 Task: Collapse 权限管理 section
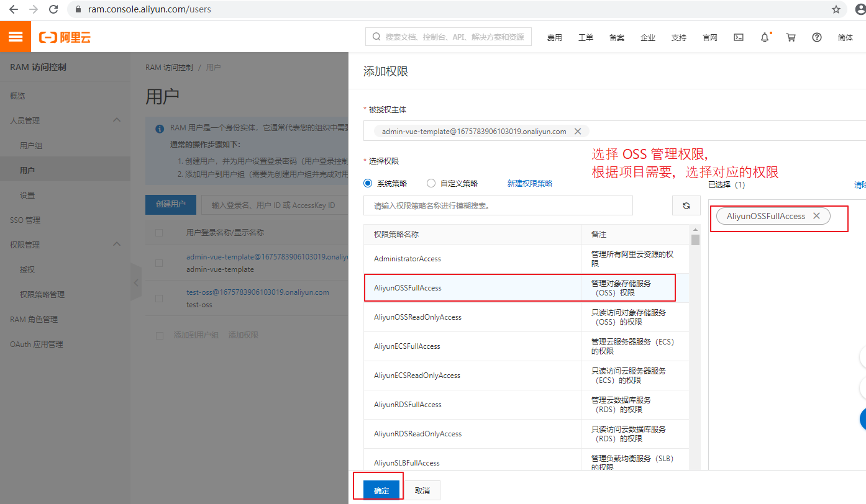tap(117, 245)
